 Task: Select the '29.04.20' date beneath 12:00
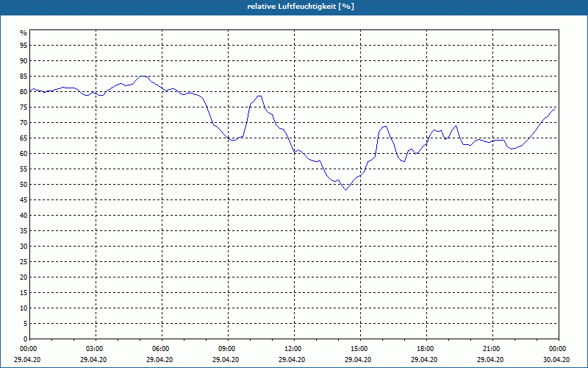tap(292, 360)
